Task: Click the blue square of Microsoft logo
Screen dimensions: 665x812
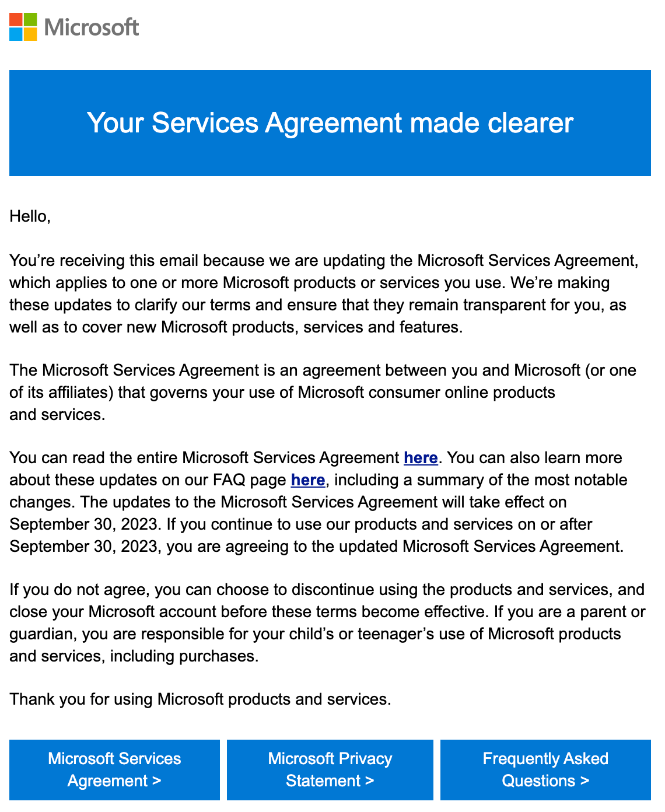Action: pyautogui.click(x=16, y=34)
